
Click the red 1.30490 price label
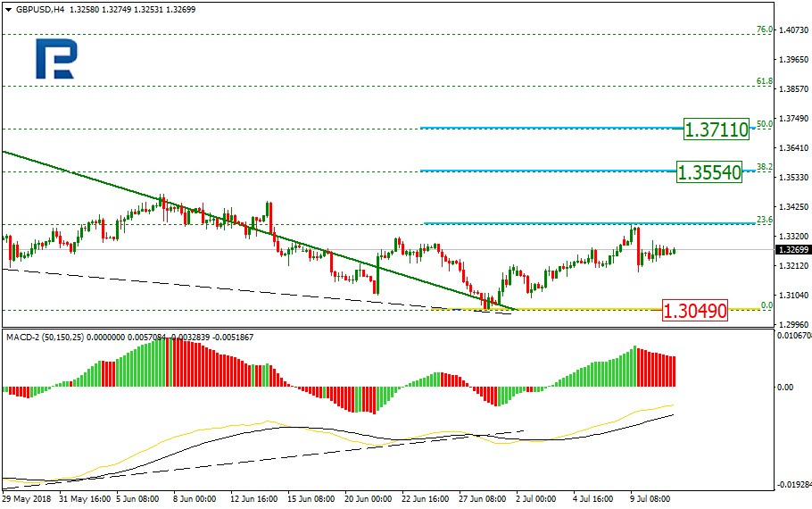695,311
